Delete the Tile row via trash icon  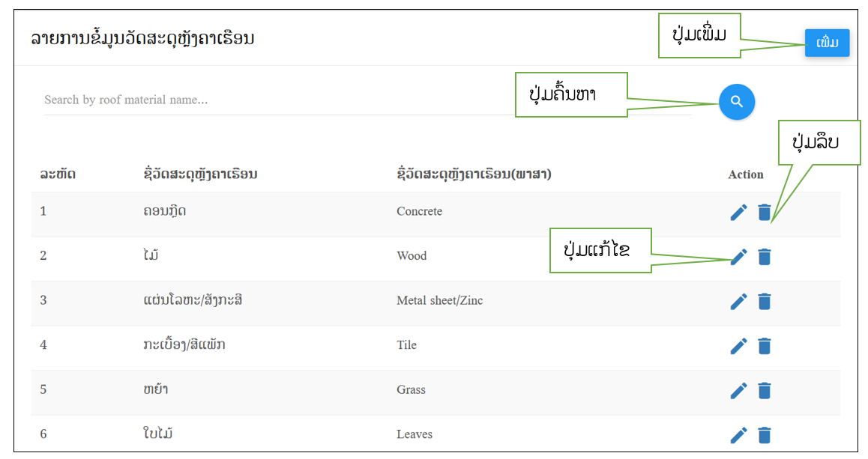coord(765,346)
